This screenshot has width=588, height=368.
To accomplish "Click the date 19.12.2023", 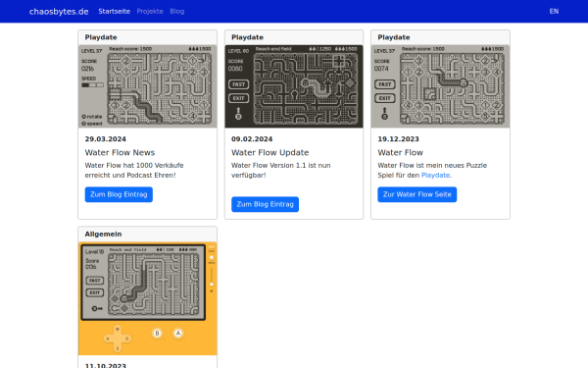I will (398, 139).
